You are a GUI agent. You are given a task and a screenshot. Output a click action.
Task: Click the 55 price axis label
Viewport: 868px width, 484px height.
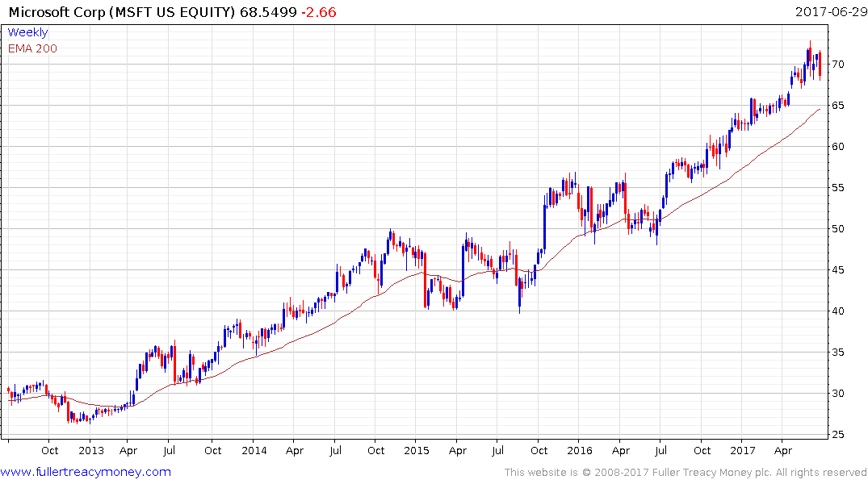838,187
